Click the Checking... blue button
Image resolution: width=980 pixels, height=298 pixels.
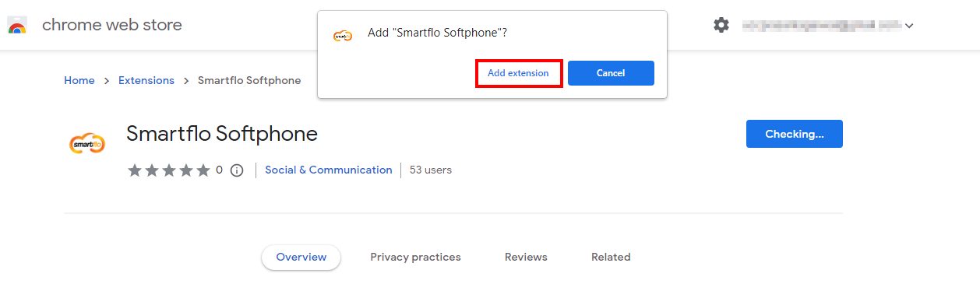[794, 134]
